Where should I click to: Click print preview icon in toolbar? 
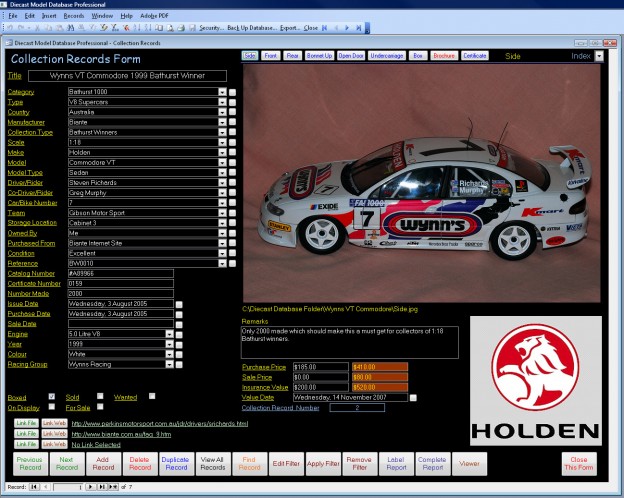point(170,27)
